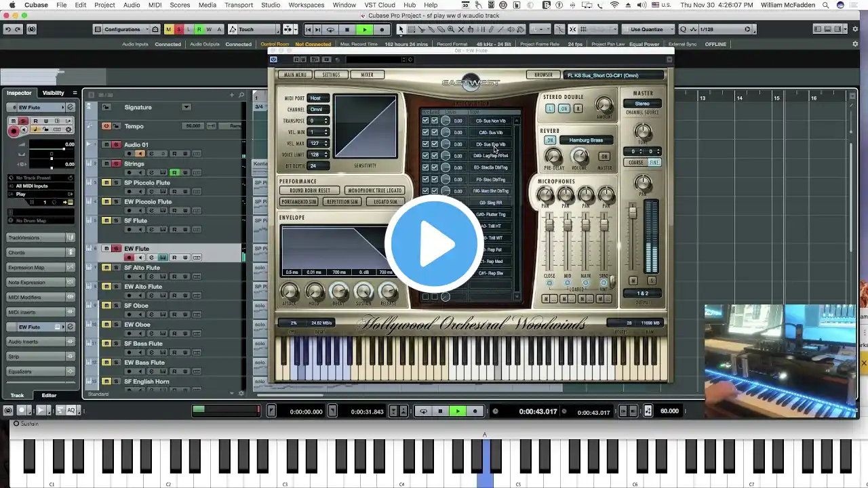Uncheck second checkbox of E0- StacSs DblTng
This screenshot has width=868, height=488.
(x=435, y=167)
